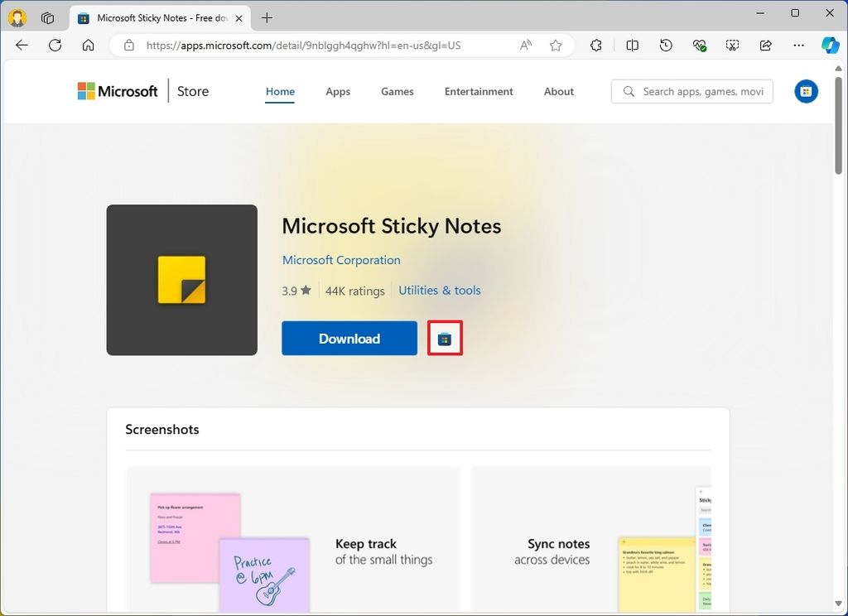Click the profile avatar button top right
Image resolution: width=848 pixels, height=616 pixels.
(x=806, y=91)
